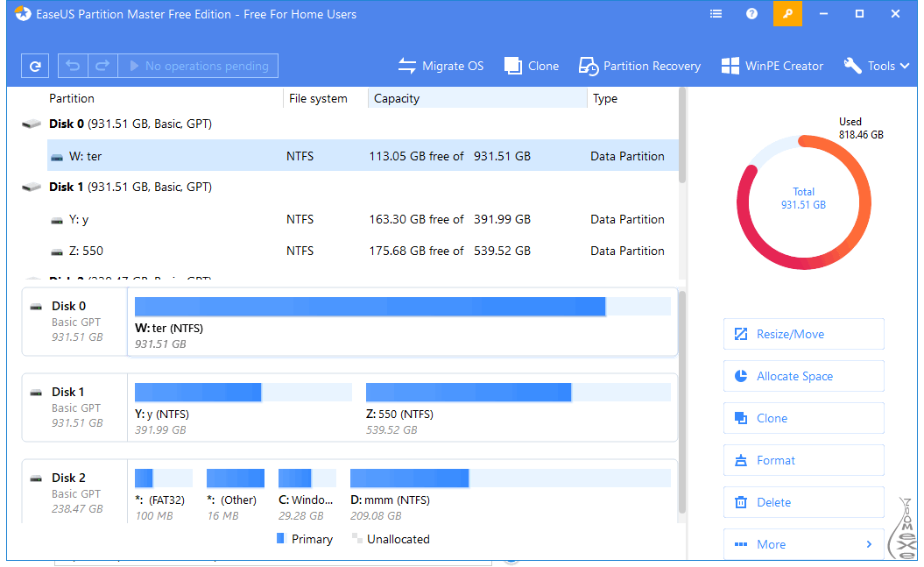Click Disk 0 hard drive icon in list
The image size is (924, 567).
[x=32, y=124]
